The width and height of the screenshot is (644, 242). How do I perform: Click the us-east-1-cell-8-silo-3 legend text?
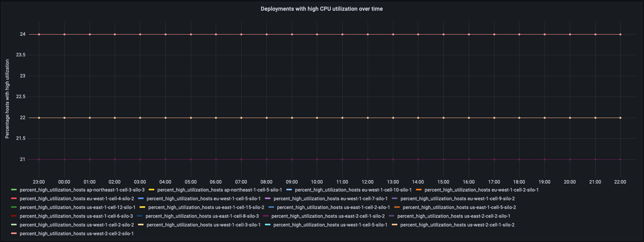click(x=202, y=216)
